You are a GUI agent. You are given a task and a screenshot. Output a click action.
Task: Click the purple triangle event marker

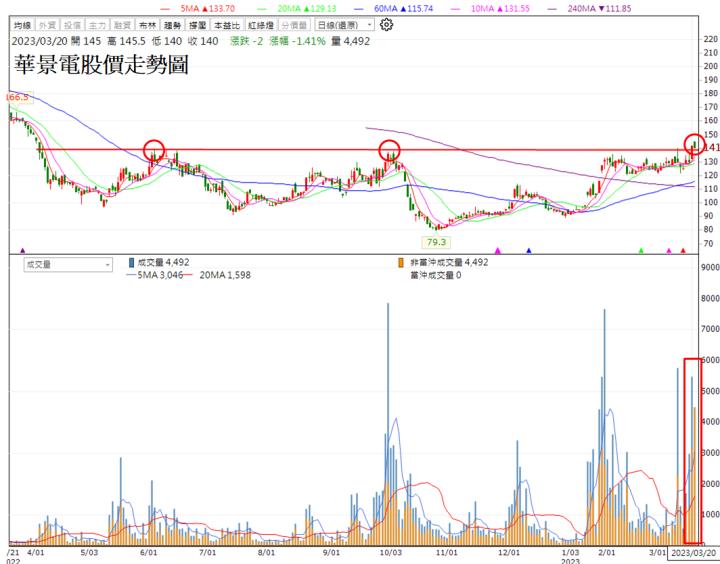(22, 251)
